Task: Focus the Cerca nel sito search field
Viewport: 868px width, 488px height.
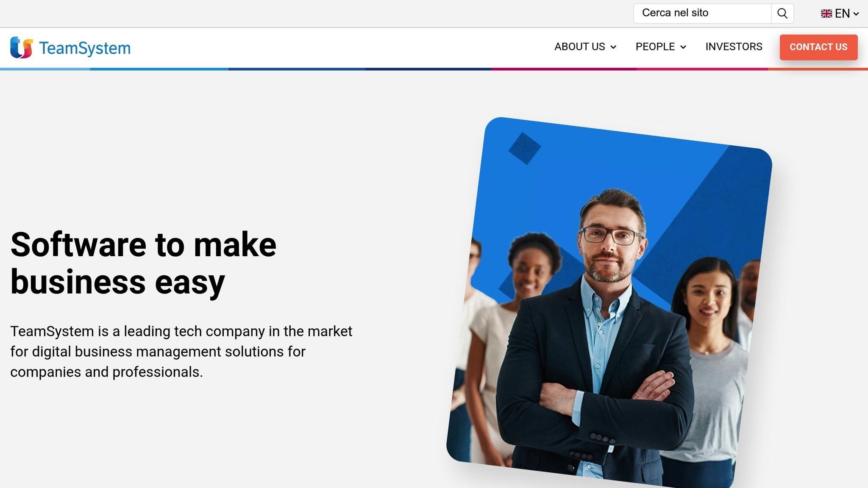Action: (x=702, y=14)
